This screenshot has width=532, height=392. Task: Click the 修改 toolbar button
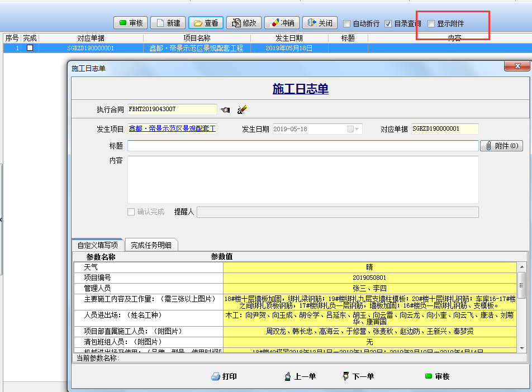tap(243, 23)
